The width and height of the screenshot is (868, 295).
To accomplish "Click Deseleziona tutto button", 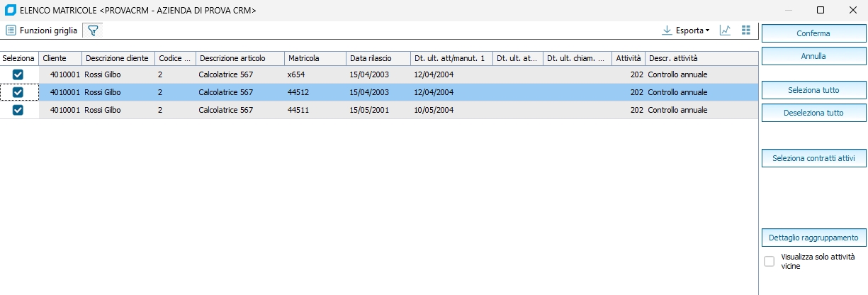I will (x=813, y=113).
